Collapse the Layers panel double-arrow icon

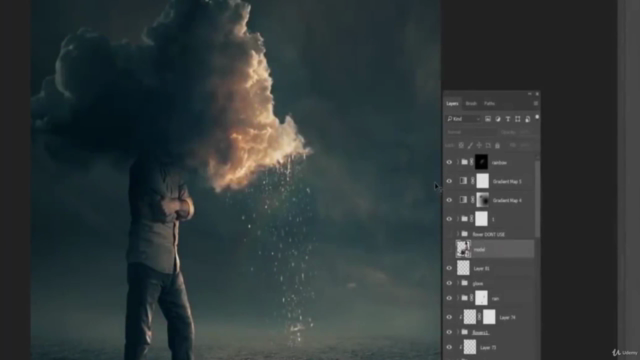point(529,94)
